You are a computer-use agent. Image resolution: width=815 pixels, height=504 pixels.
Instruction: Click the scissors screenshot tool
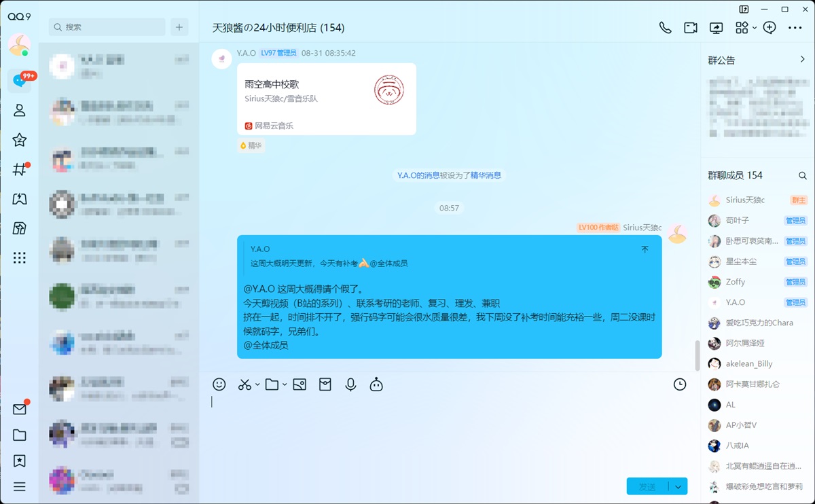[x=244, y=384]
